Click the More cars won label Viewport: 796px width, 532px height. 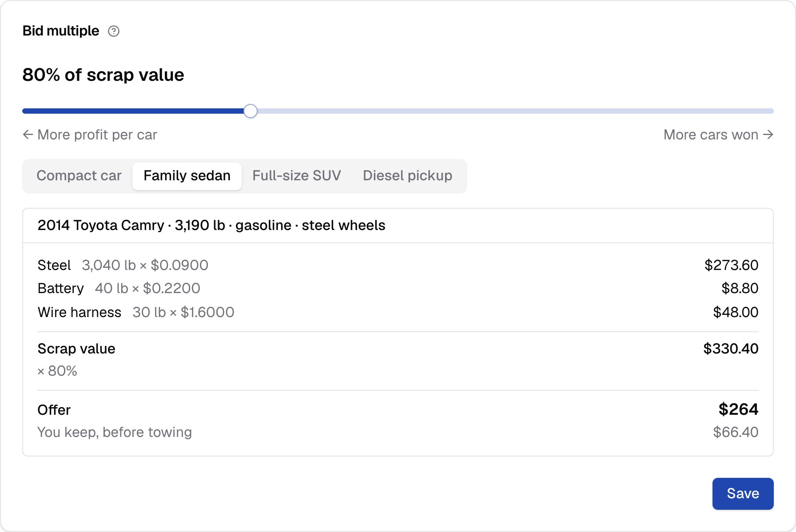(x=711, y=135)
